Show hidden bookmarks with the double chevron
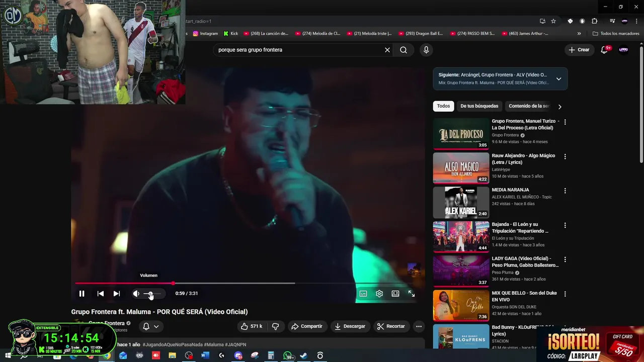The image size is (644, 362). pyautogui.click(x=579, y=34)
